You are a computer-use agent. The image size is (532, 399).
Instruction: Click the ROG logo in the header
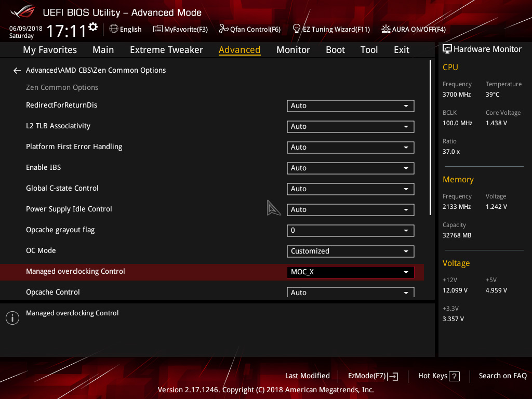pos(22,11)
